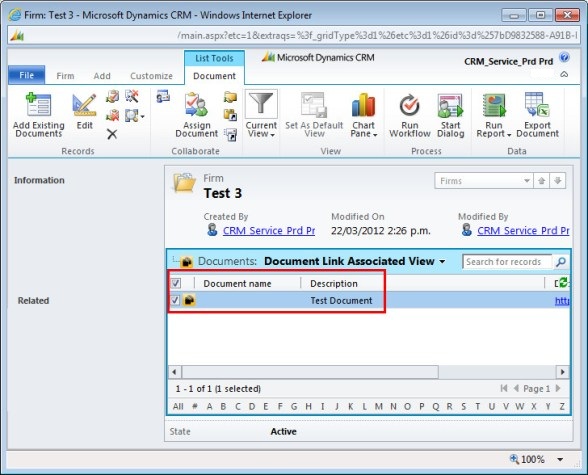This screenshot has height=475, width=588.
Task: Click the Export Document Excel button
Action: click(x=537, y=115)
